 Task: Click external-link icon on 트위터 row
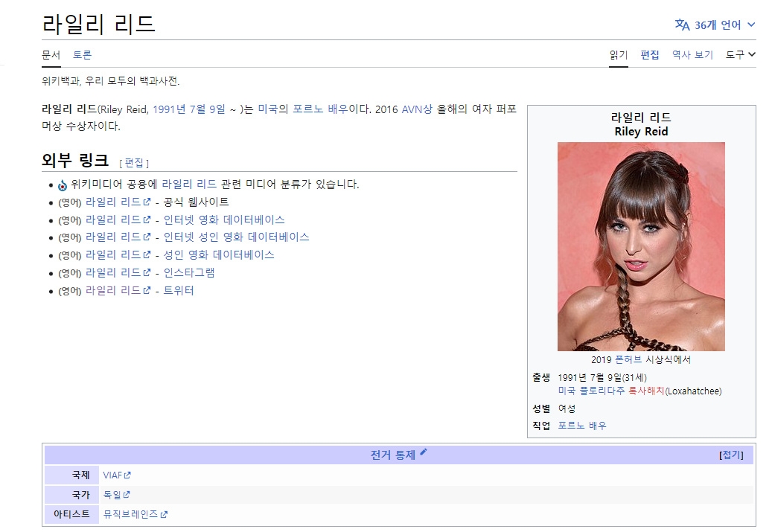tap(147, 290)
